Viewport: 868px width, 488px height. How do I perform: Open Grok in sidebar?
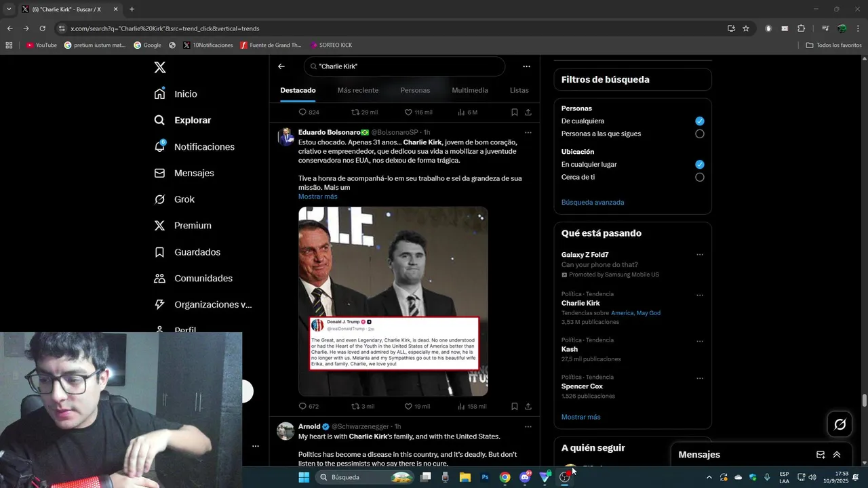click(174, 199)
